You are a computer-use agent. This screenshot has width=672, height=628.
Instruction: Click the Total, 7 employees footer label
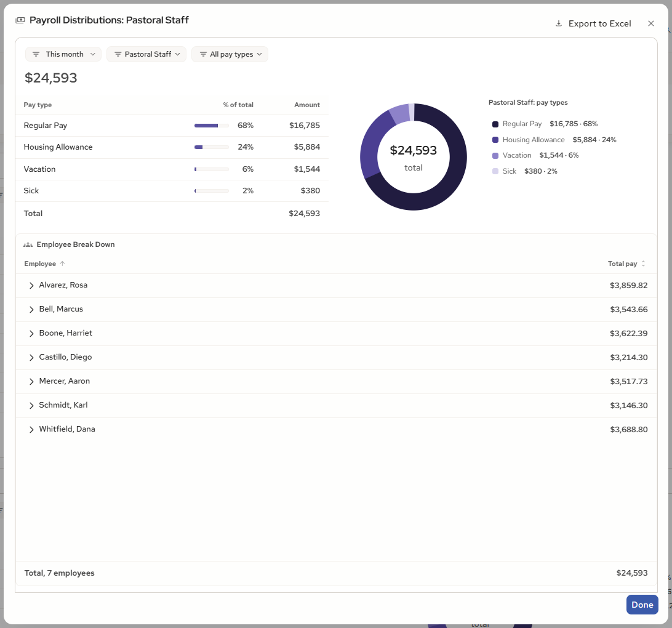(59, 573)
